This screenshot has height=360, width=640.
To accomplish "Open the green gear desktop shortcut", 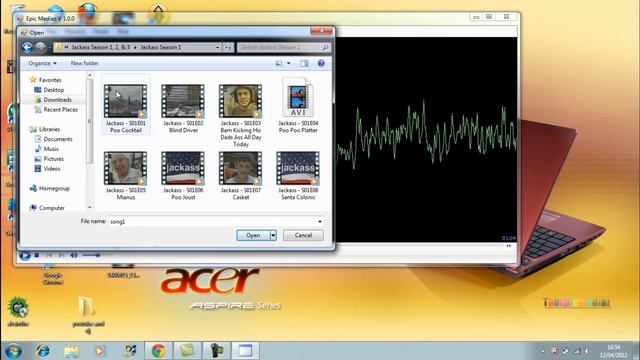I will pos(18,312).
